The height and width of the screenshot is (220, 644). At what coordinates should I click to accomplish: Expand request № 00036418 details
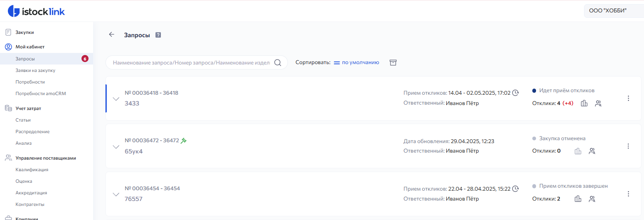[116, 99]
